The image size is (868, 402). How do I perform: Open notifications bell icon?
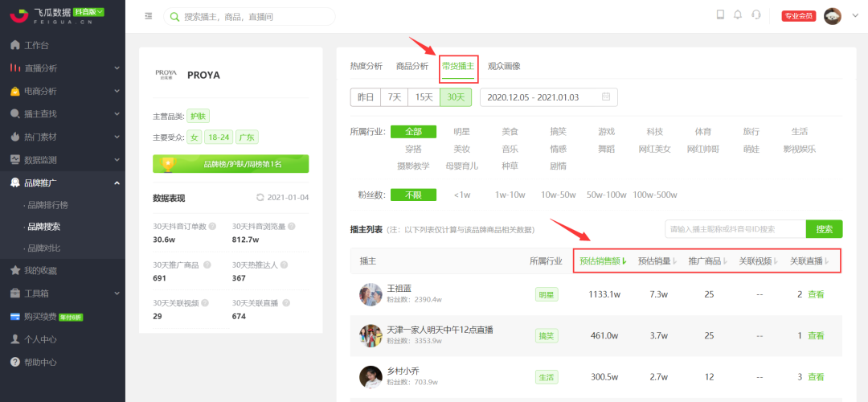tap(737, 15)
